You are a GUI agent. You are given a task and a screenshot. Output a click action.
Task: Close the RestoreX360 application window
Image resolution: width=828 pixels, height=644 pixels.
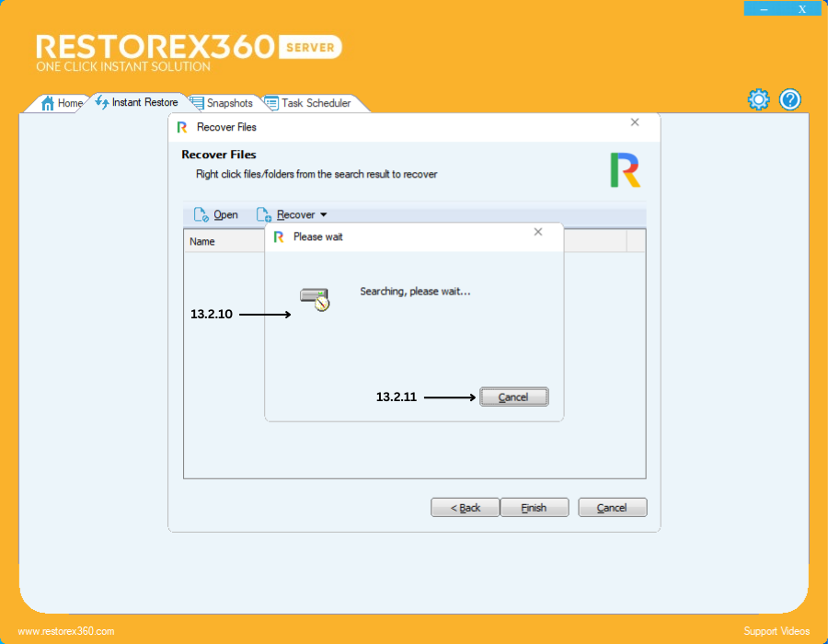click(x=802, y=9)
